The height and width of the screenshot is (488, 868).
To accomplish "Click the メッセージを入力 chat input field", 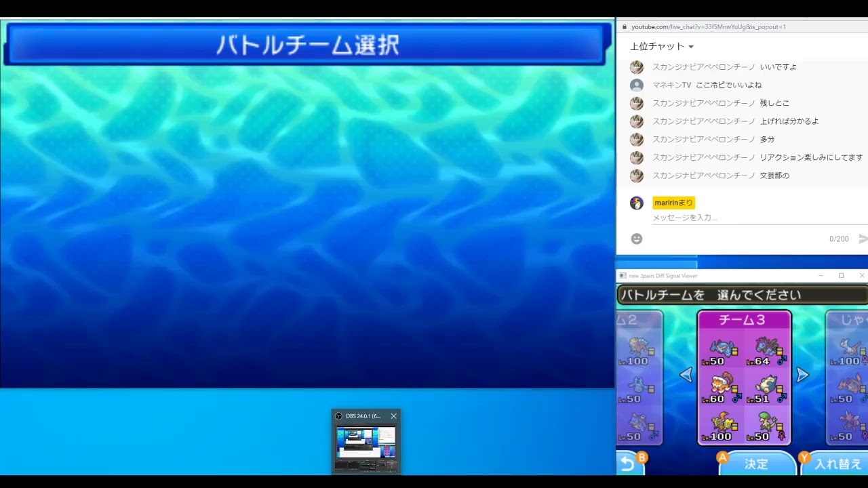I will pos(759,218).
